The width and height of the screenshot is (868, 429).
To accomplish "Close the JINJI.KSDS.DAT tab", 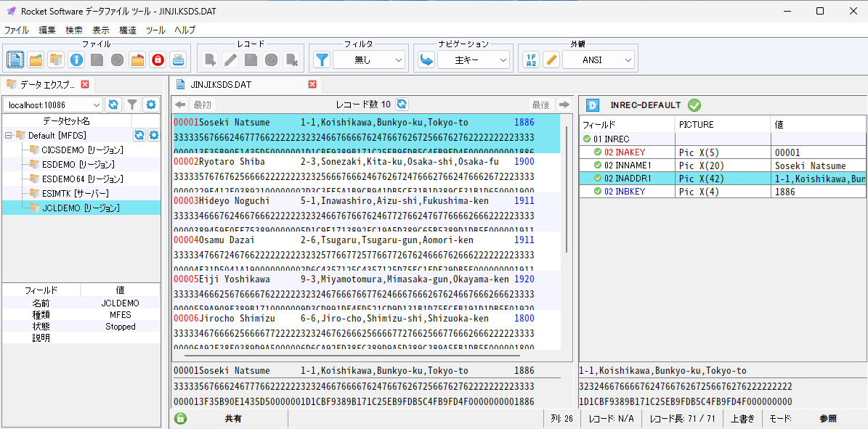I will 312,84.
